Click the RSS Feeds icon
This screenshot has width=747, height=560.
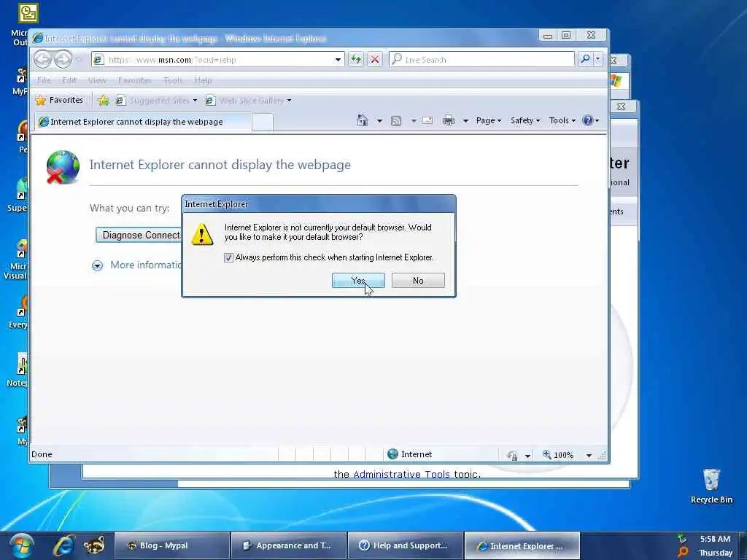[396, 121]
